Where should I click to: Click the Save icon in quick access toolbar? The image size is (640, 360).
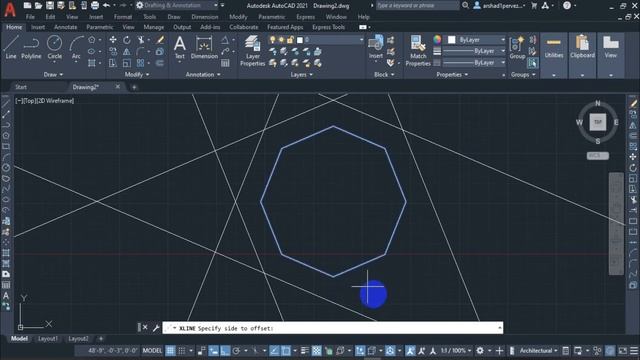tap(50, 5)
